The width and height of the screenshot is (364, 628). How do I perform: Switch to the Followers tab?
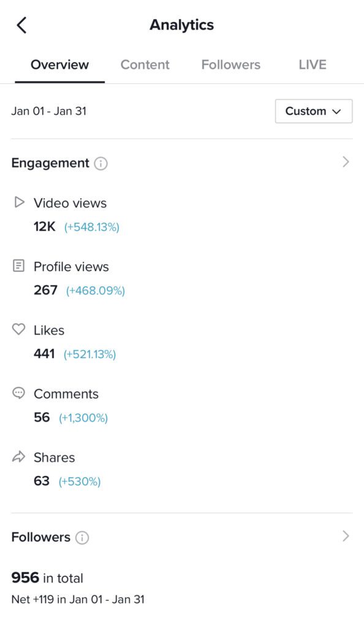pos(231,64)
